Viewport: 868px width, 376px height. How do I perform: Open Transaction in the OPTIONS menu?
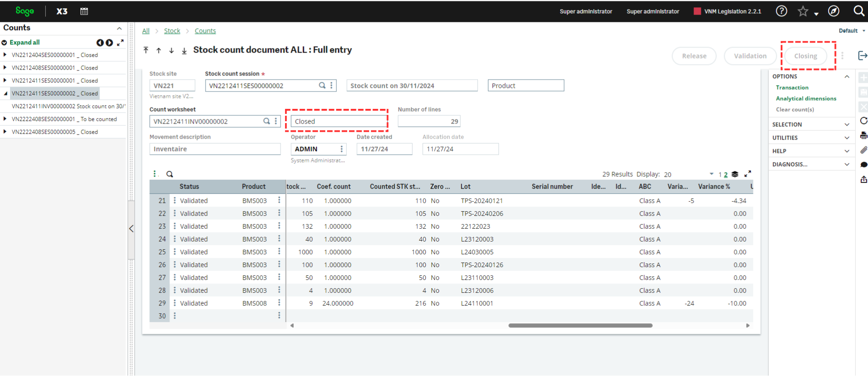(x=792, y=87)
